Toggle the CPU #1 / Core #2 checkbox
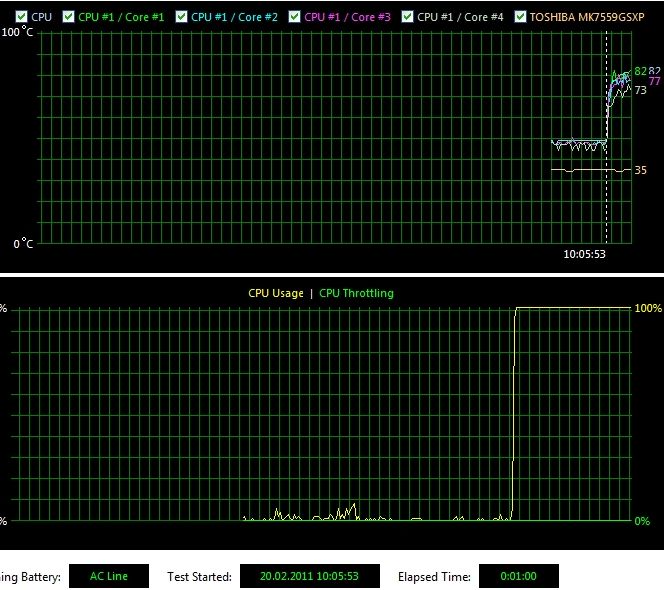The image size is (664, 590). click(181, 17)
